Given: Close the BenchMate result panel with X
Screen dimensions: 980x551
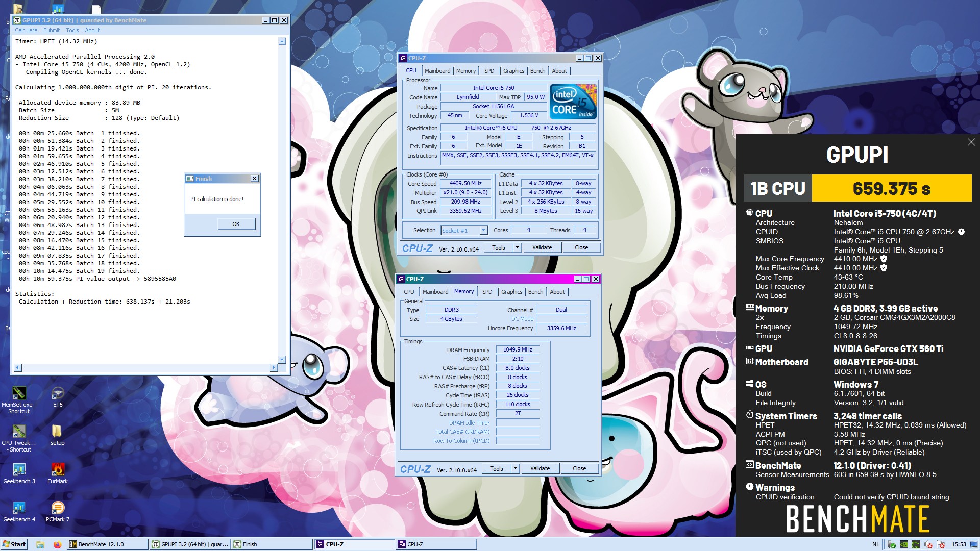Looking at the screenshot, I should point(971,142).
